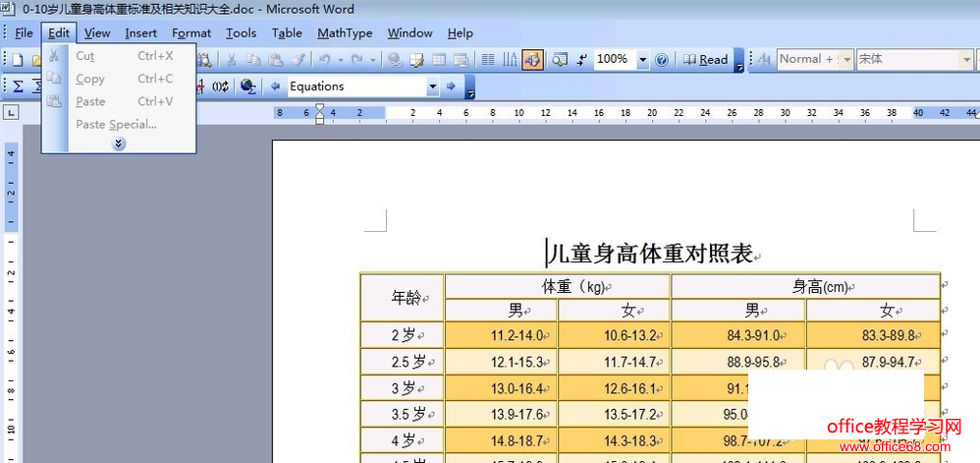Insert a hyperlink via toolbar icon
Image resolution: width=980 pixels, height=463 pixels.
coord(395,60)
